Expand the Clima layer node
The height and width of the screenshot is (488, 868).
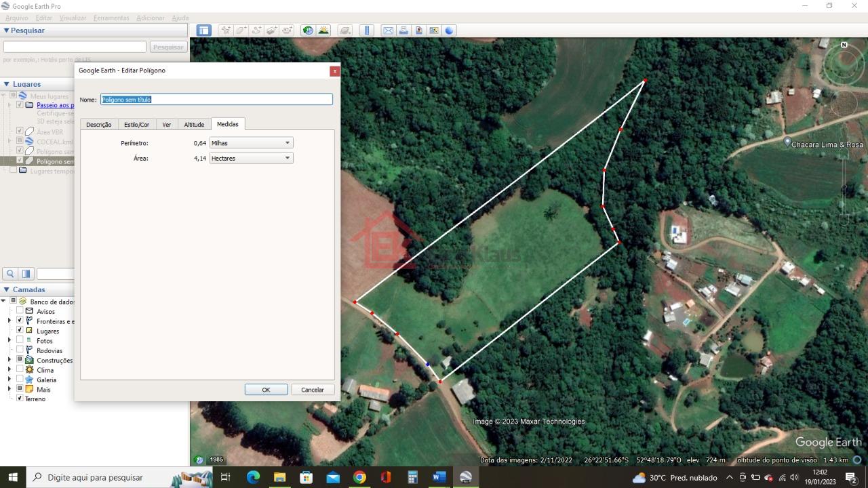(x=9, y=369)
